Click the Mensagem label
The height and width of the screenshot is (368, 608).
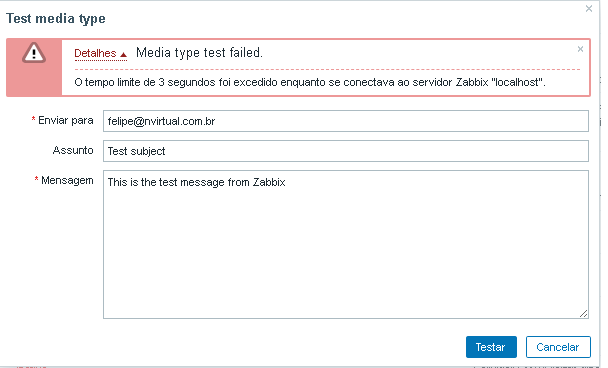pos(67,180)
